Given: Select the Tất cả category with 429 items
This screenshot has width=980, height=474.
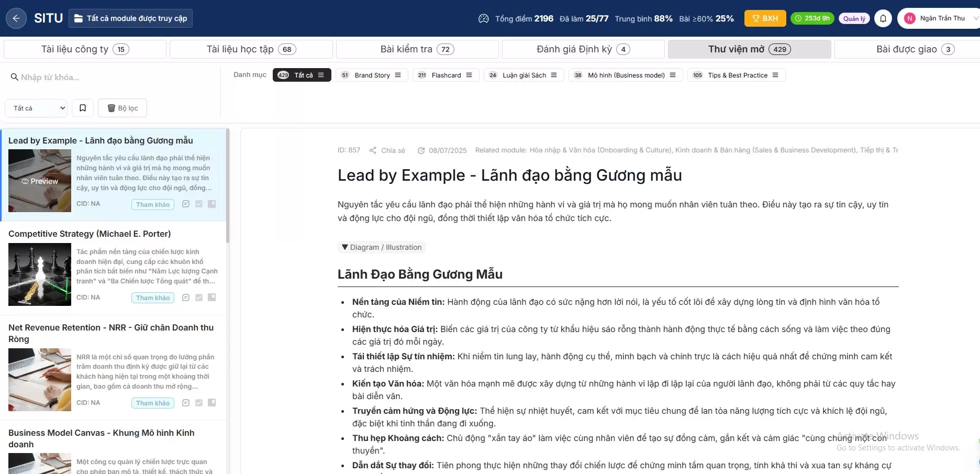Looking at the screenshot, I should pyautogui.click(x=302, y=75).
